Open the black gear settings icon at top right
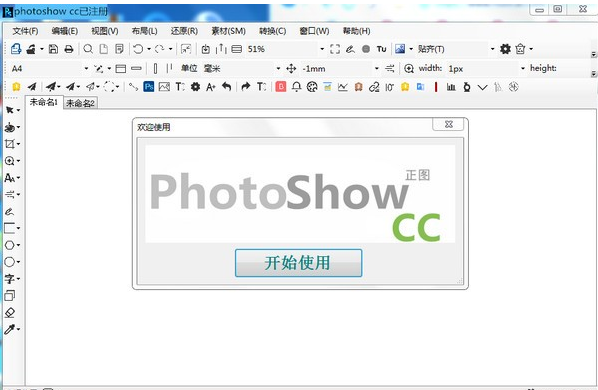Viewport: 598px width, 390px height. tap(505, 49)
